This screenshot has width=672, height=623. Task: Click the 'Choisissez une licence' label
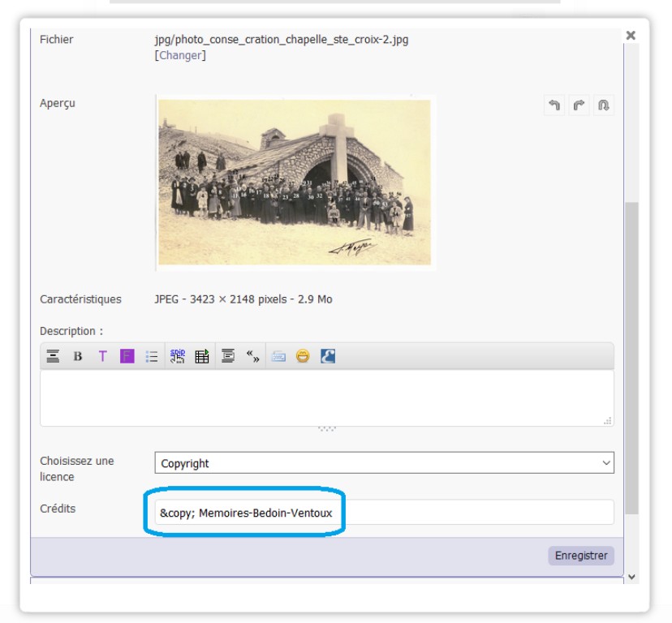(x=77, y=469)
